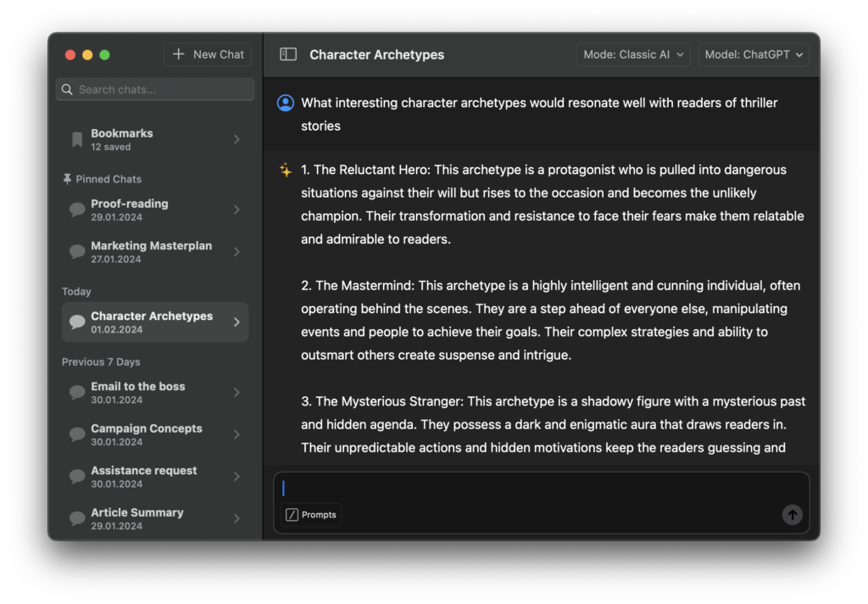Start a New Chat
Image resolution: width=868 pixels, height=604 pixels.
tap(208, 54)
